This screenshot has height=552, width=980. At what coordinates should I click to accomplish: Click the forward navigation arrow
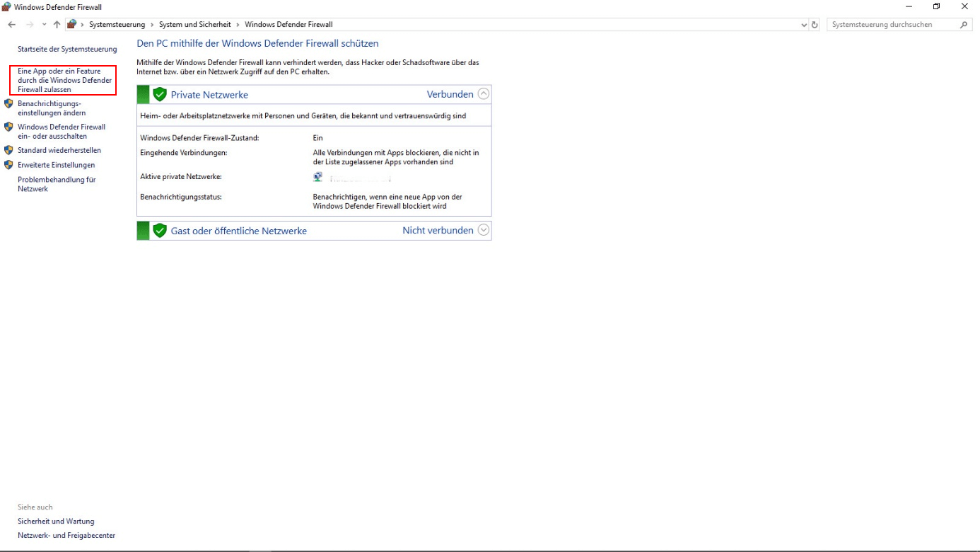30,24
